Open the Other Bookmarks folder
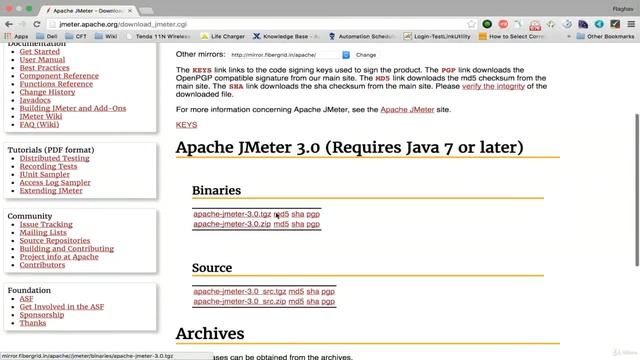The height and width of the screenshot is (360, 640). point(606,36)
